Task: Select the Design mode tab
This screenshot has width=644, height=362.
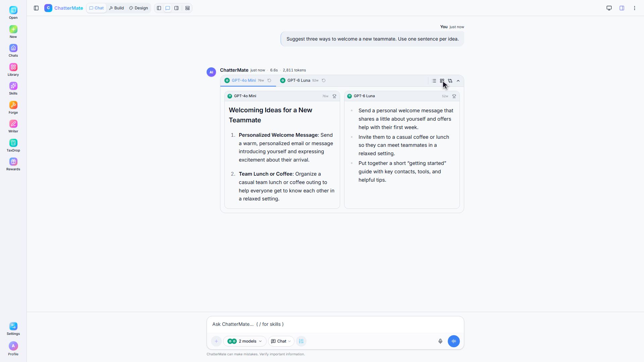Action: [139, 8]
